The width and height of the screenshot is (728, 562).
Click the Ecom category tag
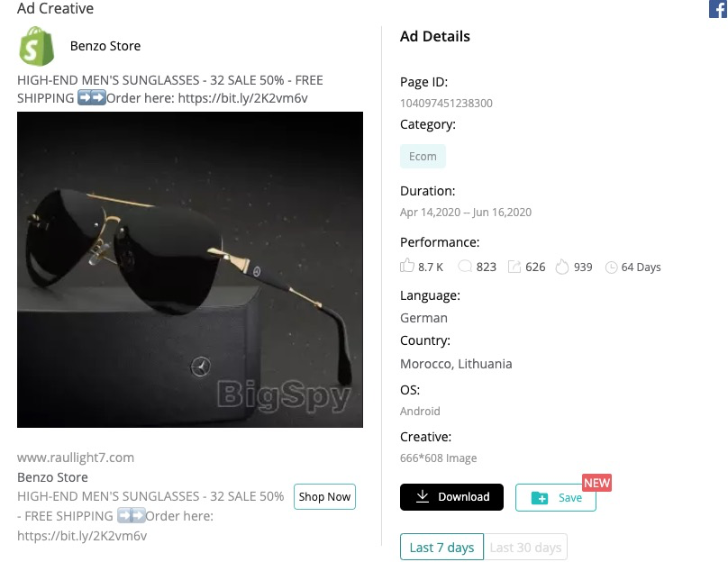coord(423,155)
